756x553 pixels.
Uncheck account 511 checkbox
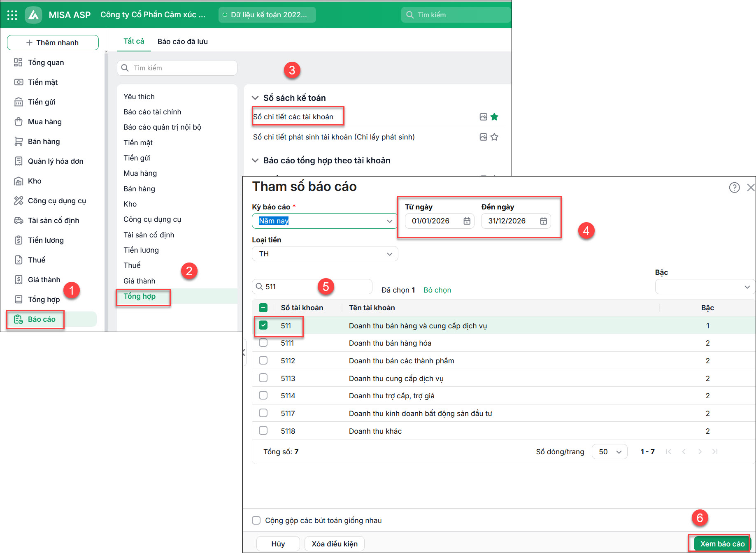pyautogui.click(x=263, y=325)
